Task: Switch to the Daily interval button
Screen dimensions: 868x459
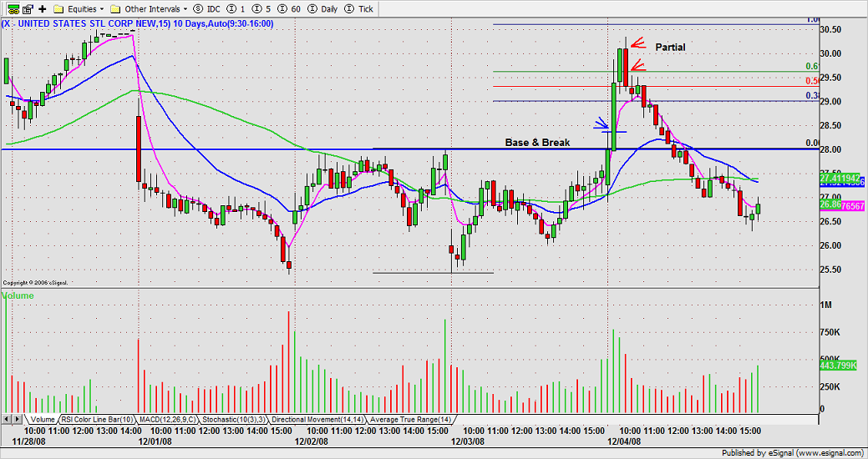Action: pyautogui.click(x=322, y=9)
